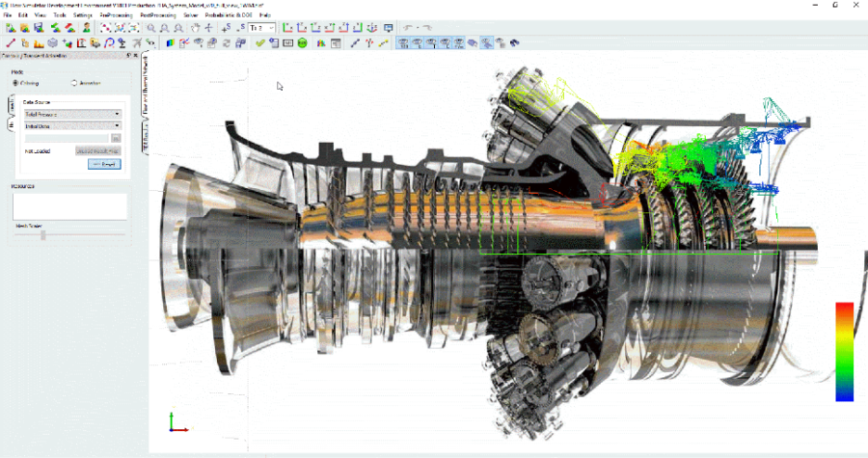Viewport: 868px width, 458px height.
Task: Select the Animation mode radio button
Action: pyautogui.click(x=74, y=83)
